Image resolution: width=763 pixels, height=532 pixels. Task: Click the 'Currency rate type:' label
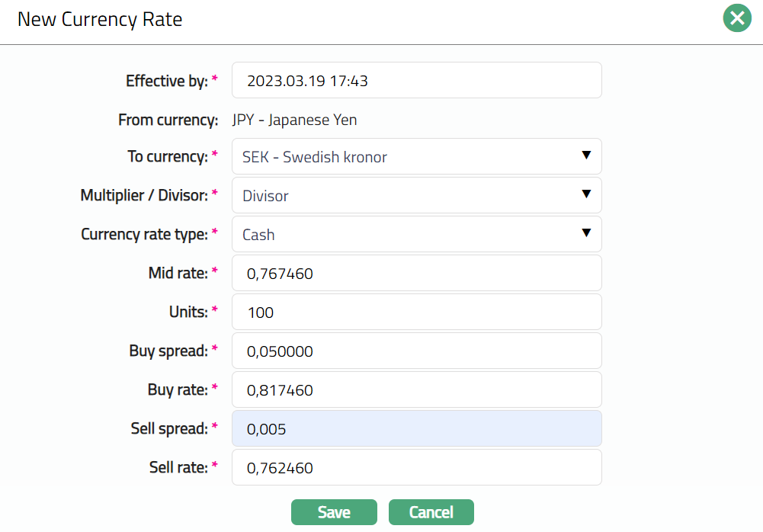(144, 235)
